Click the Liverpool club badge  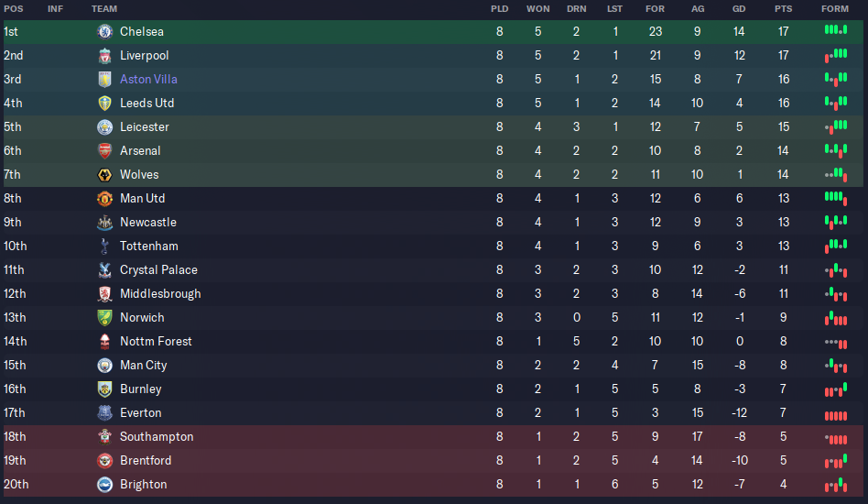click(x=104, y=55)
